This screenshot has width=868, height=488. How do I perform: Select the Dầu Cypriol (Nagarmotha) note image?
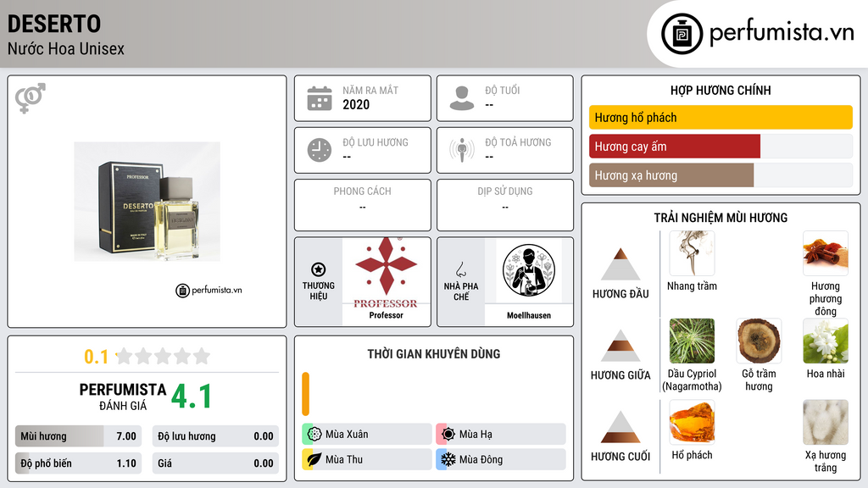click(x=692, y=341)
